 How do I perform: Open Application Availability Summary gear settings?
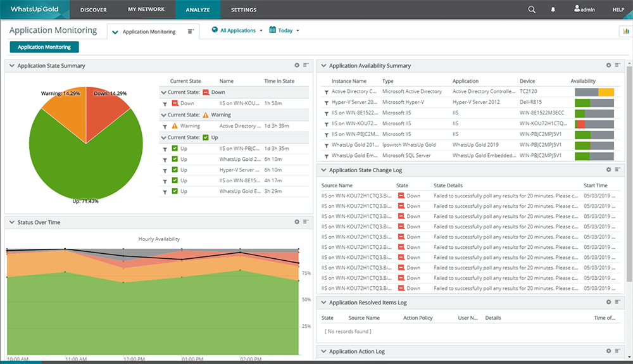(x=608, y=65)
